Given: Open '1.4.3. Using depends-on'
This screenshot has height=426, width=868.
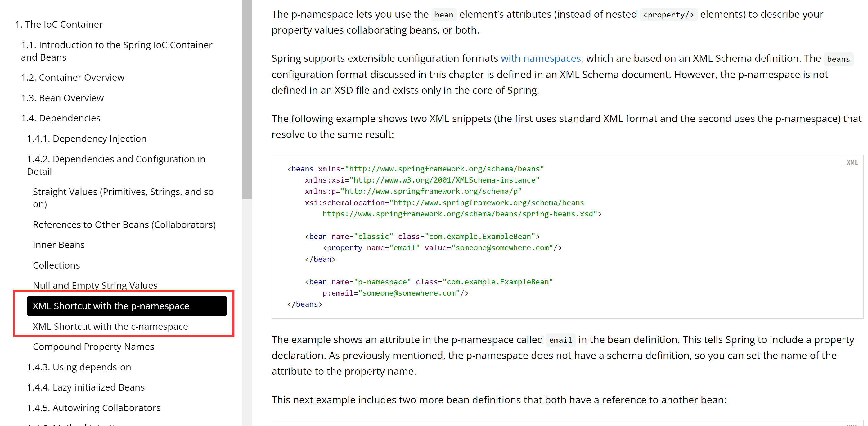Looking at the screenshot, I should (79, 367).
